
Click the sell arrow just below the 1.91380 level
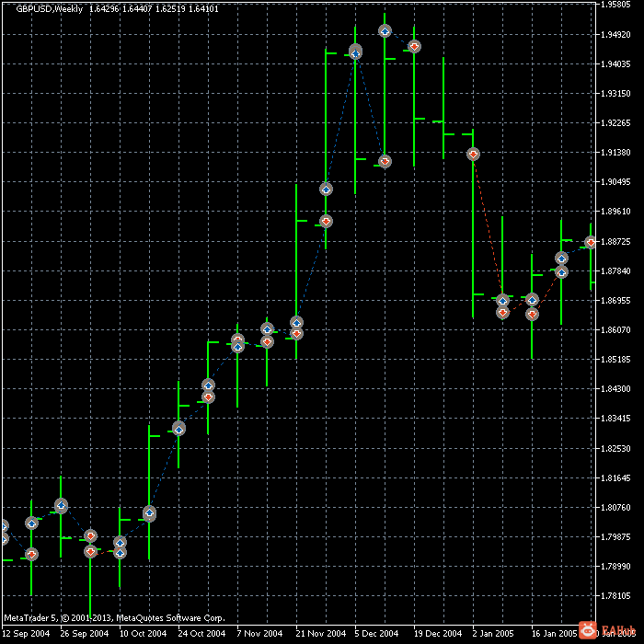click(x=385, y=161)
